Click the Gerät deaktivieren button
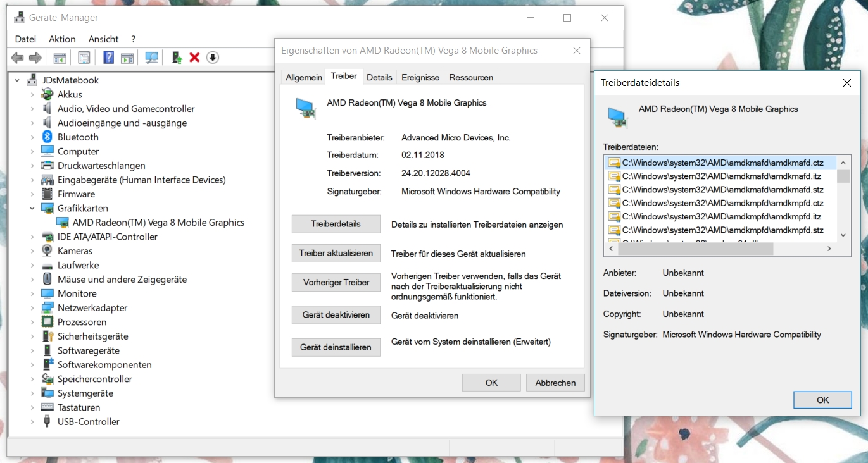 coord(336,315)
